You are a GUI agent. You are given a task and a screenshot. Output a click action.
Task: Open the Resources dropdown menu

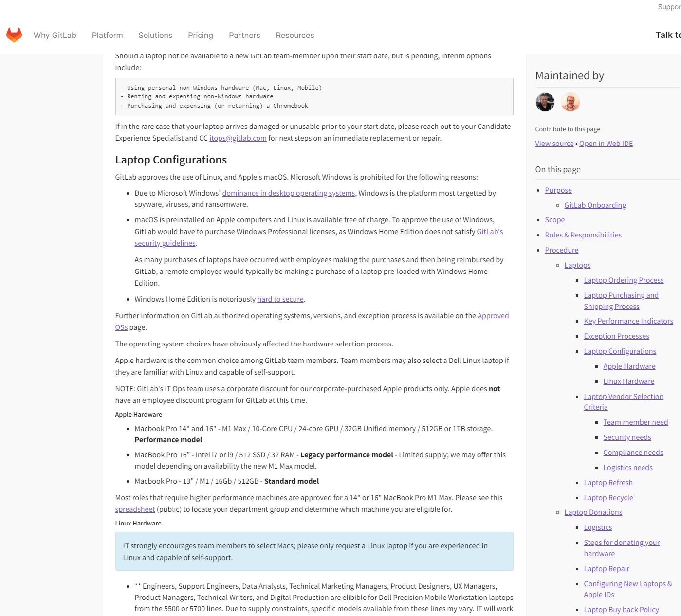(294, 35)
